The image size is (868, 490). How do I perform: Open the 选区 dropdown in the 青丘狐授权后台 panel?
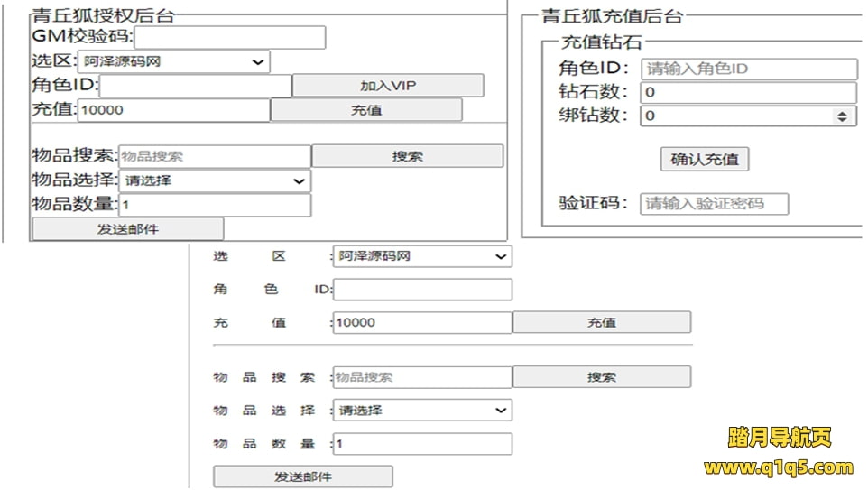tap(173, 62)
